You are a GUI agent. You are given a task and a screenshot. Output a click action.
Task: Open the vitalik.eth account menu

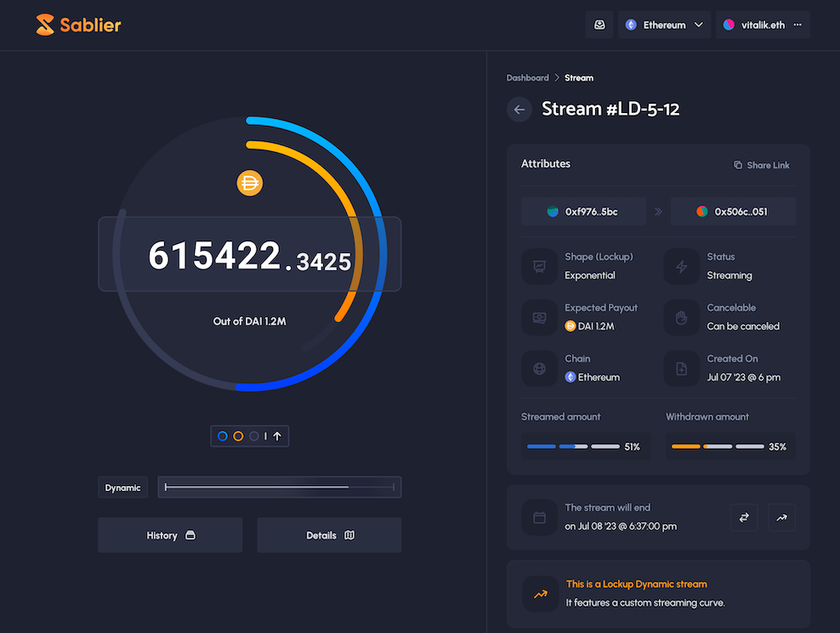(x=763, y=25)
